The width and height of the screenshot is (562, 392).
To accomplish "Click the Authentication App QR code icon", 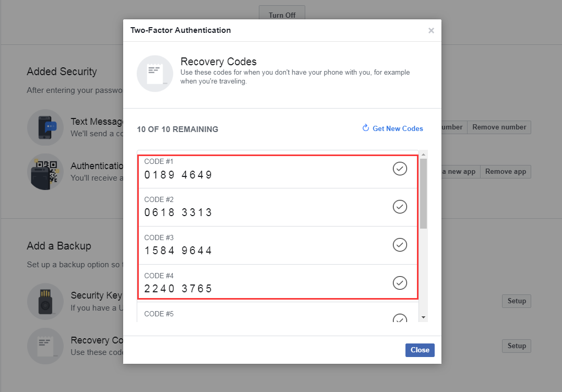I will click(45, 172).
